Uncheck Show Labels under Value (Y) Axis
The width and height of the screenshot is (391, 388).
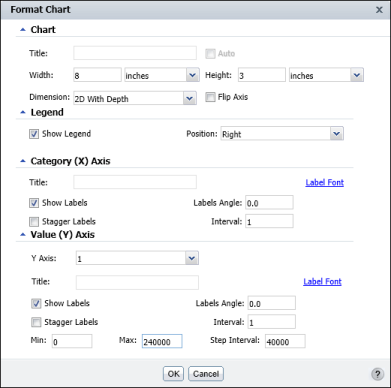[x=36, y=303]
